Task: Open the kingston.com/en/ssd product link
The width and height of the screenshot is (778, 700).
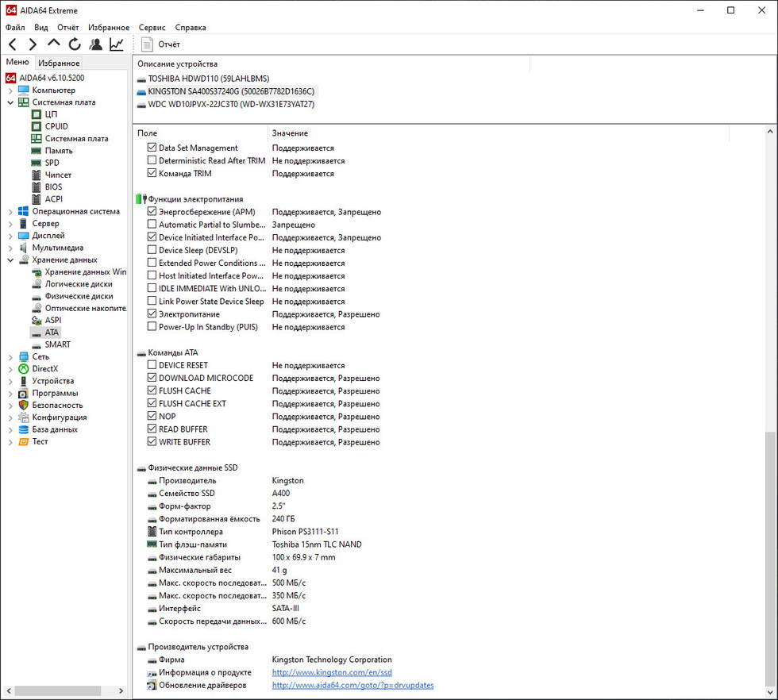Action: pos(332,672)
